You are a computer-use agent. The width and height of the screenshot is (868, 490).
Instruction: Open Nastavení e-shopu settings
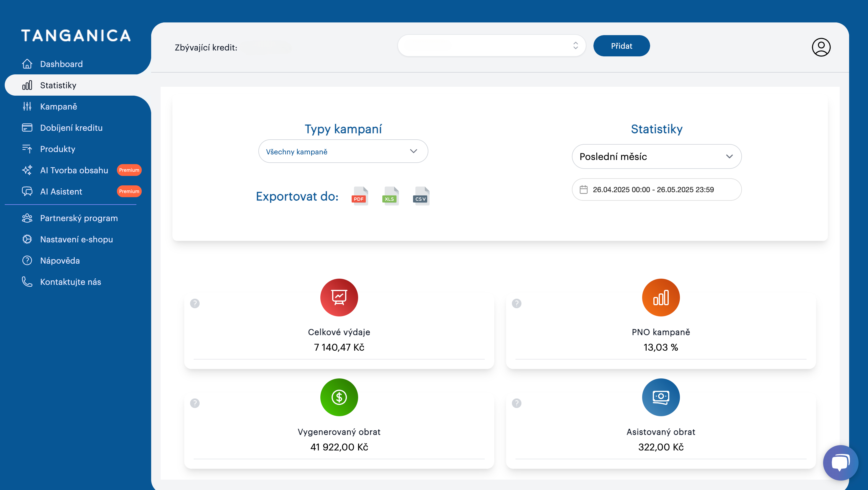coord(76,239)
